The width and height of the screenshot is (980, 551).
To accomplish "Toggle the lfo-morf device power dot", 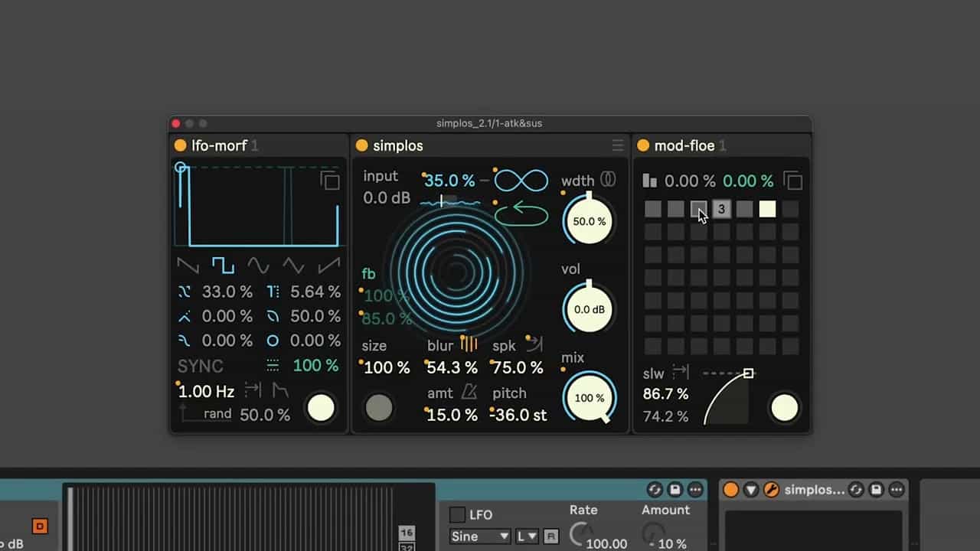I will [x=180, y=145].
